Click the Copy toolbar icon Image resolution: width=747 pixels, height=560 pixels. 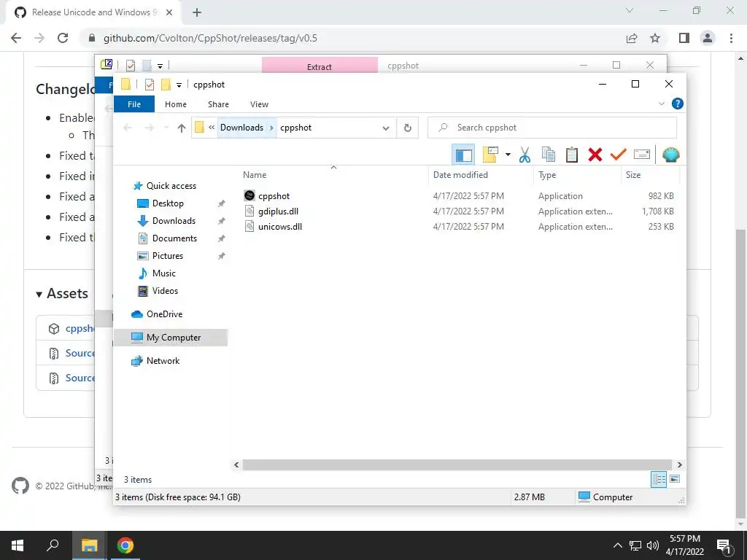(x=549, y=155)
